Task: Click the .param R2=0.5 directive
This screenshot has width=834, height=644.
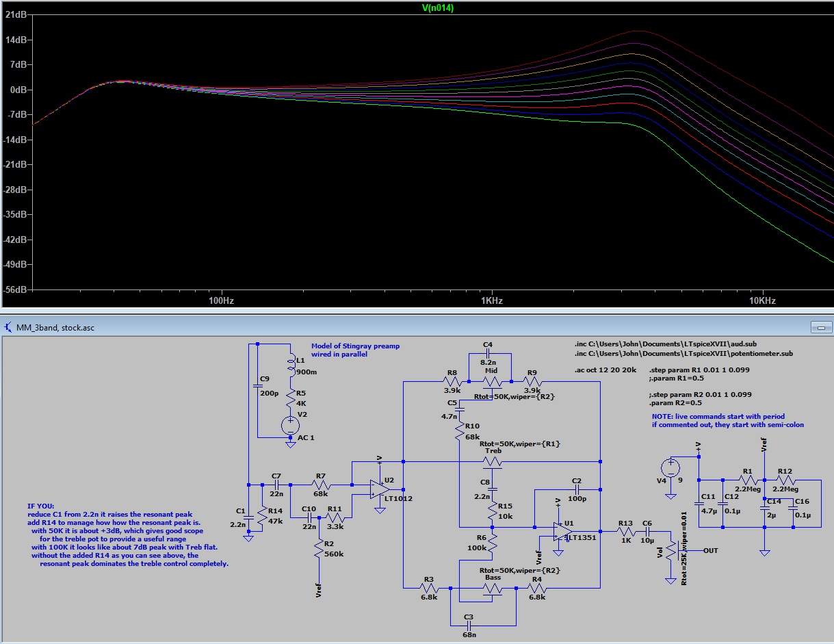Action: (x=675, y=402)
